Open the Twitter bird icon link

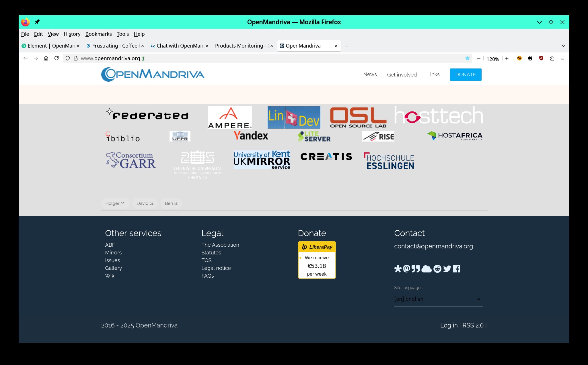click(x=447, y=269)
